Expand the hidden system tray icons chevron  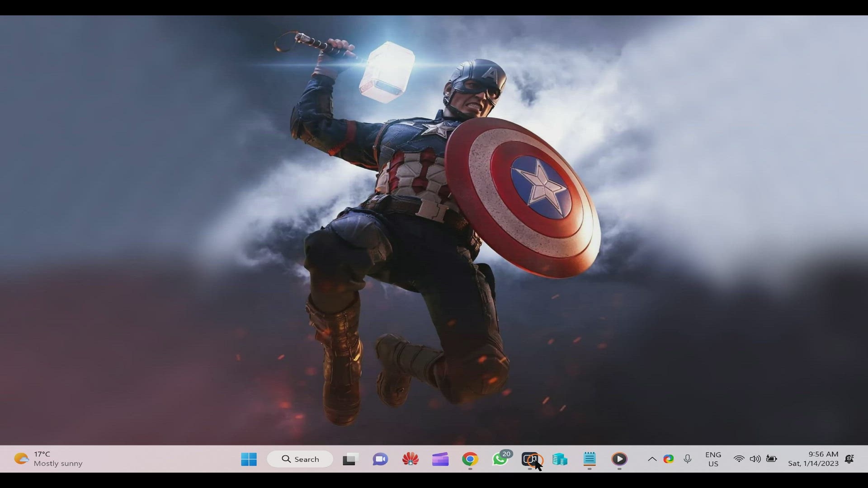652,459
